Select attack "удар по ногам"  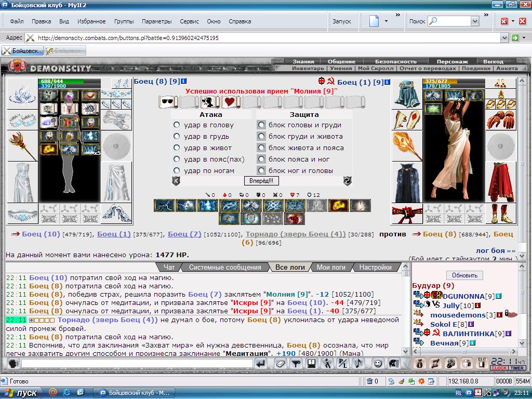(177, 170)
